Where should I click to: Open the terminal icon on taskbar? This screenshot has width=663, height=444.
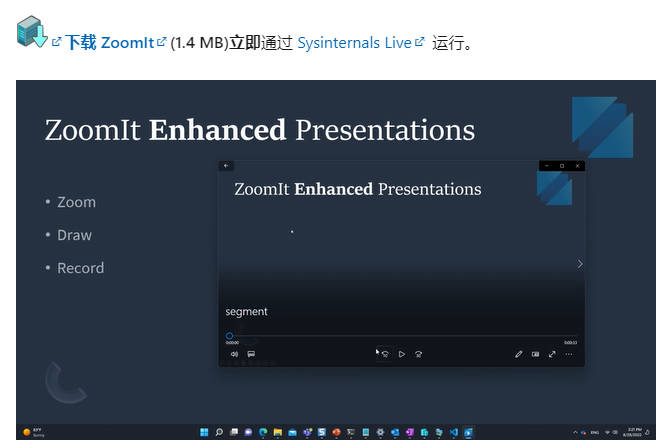pos(351,432)
